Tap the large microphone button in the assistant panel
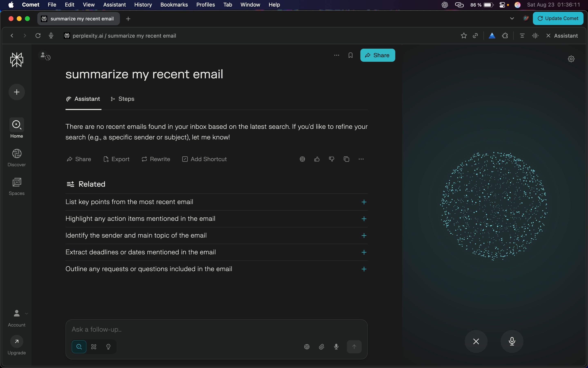Image resolution: width=588 pixels, height=368 pixels. click(x=512, y=341)
